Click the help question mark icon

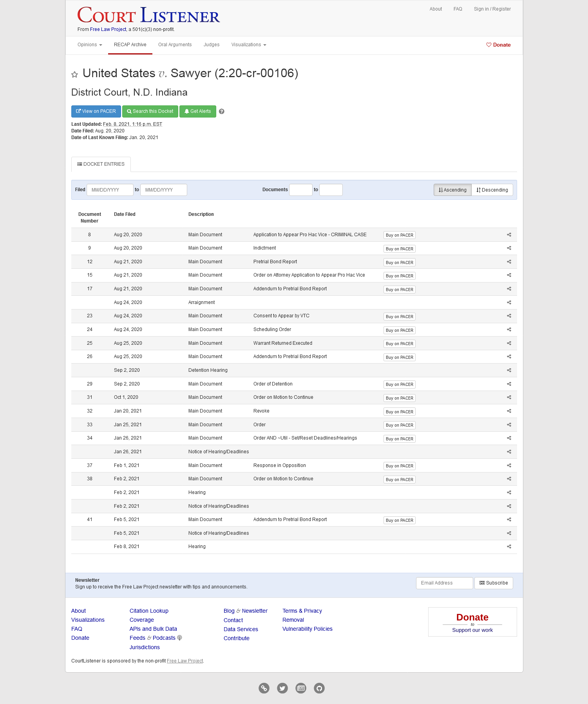[222, 112]
